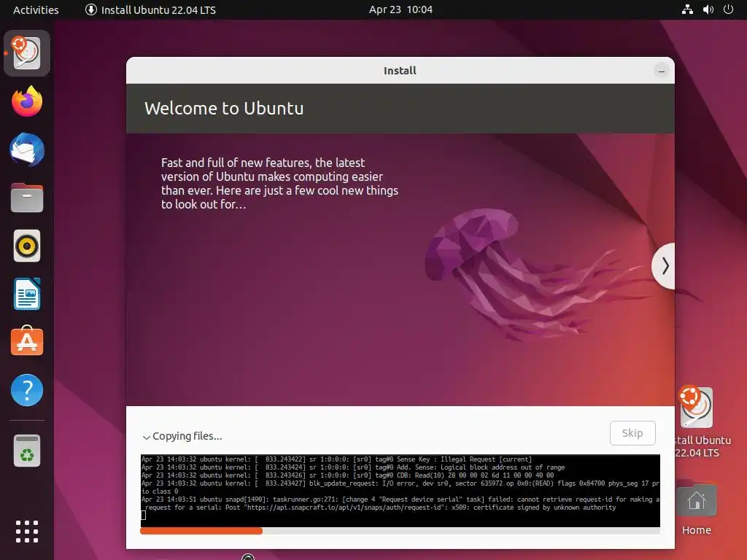
Task: Click the Install window title
Action: coord(400,71)
